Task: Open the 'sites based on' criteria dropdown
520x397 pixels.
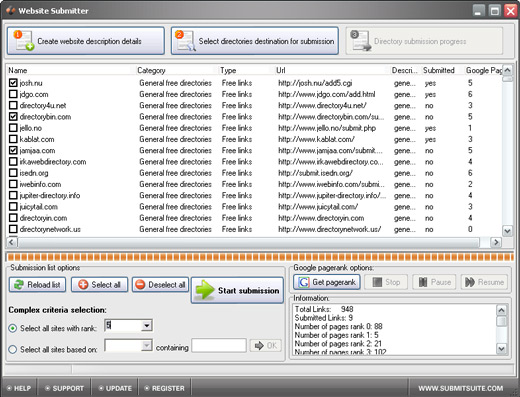Action: pyautogui.click(x=146, y=346)
